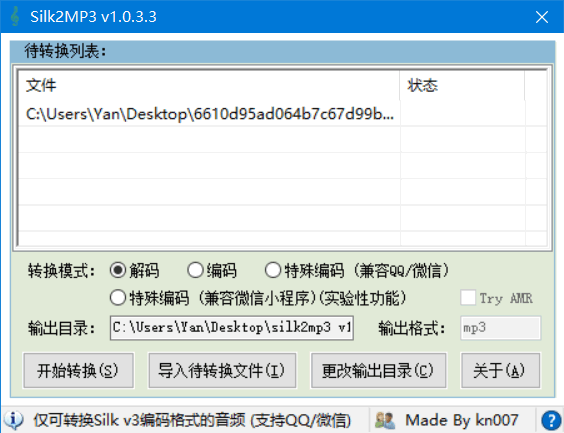This screenshot has height=433, width=564.
Task: Tick the Try AMR checkbox
Action: click(x=468, y=298)
